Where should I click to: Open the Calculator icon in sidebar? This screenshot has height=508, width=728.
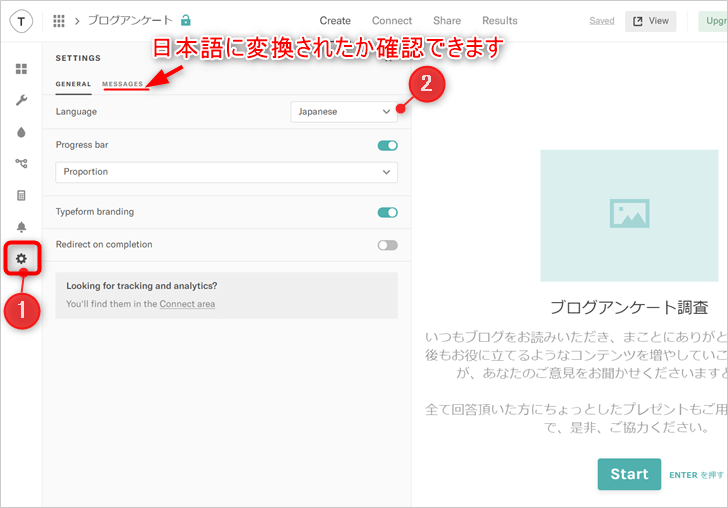(x=21, y=195)
